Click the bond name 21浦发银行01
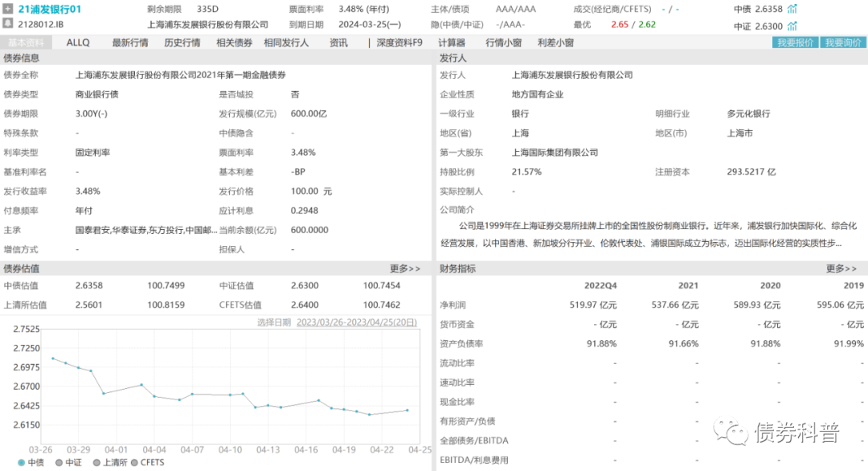 tap(50, 9)
